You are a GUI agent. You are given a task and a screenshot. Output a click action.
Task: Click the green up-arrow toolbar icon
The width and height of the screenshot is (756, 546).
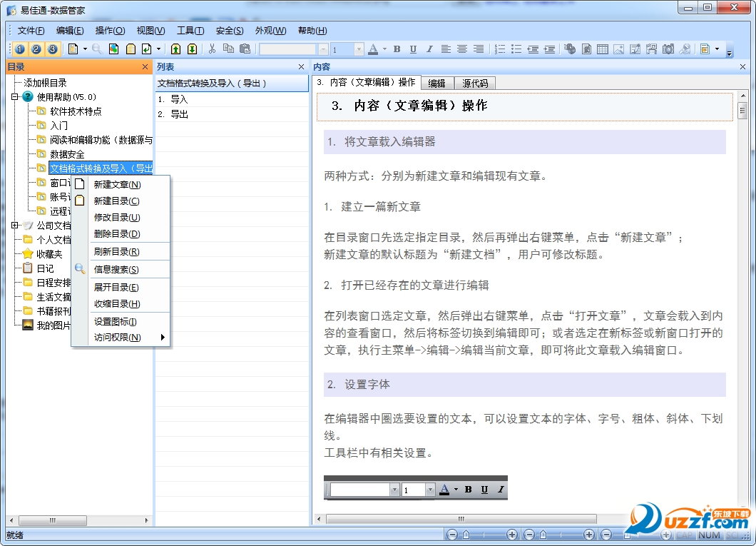pyautogui.click(x=176, y=49)
